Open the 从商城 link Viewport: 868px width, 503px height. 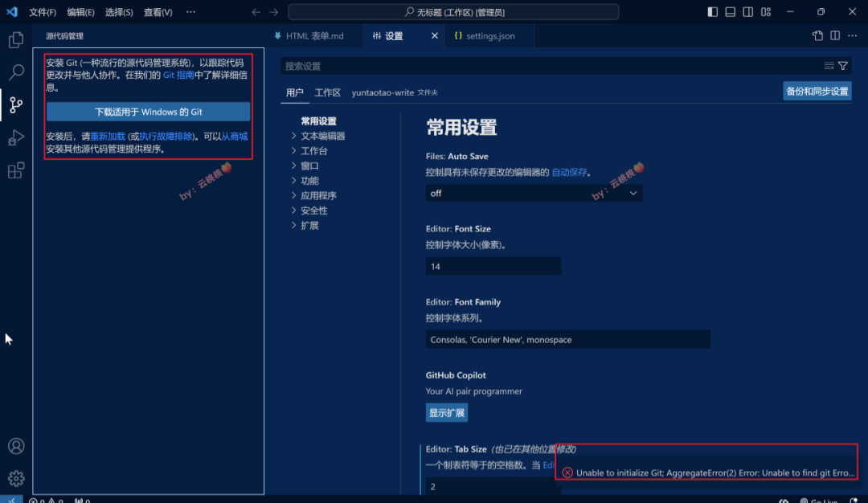[x=235, y=136]
